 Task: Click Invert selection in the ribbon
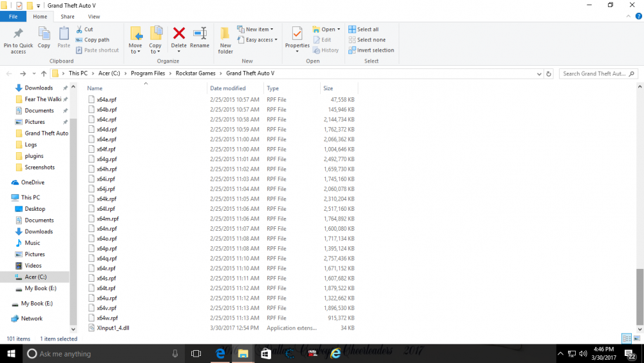point(372,50)
